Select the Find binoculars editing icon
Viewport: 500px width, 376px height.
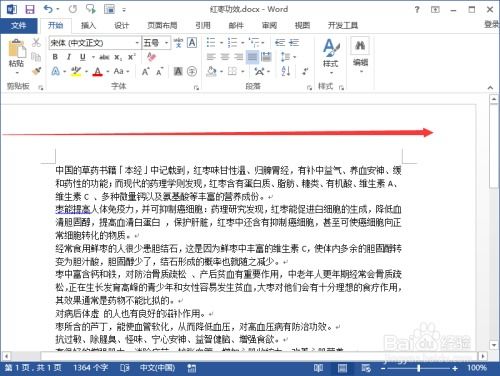point(360,46)
